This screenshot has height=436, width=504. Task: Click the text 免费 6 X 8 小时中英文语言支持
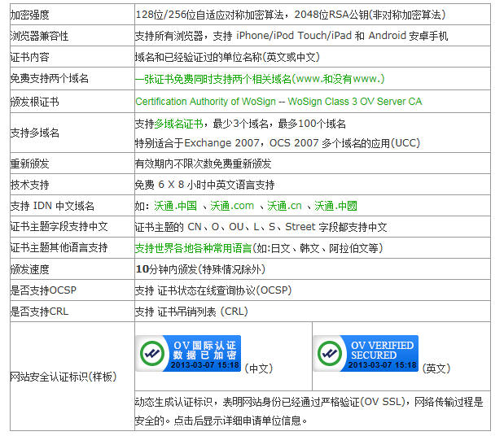pos(204,185)
